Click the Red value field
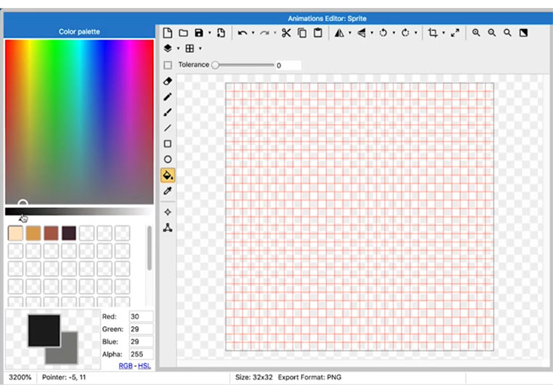This screenshot has width=553, height=392. pyautogui.click(x=141, y=317)
